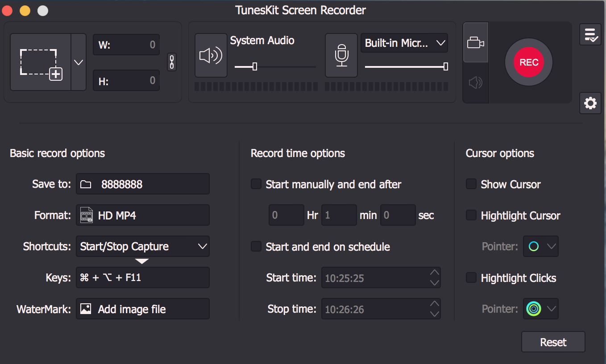Decrease Start time with down arrow

434,283
